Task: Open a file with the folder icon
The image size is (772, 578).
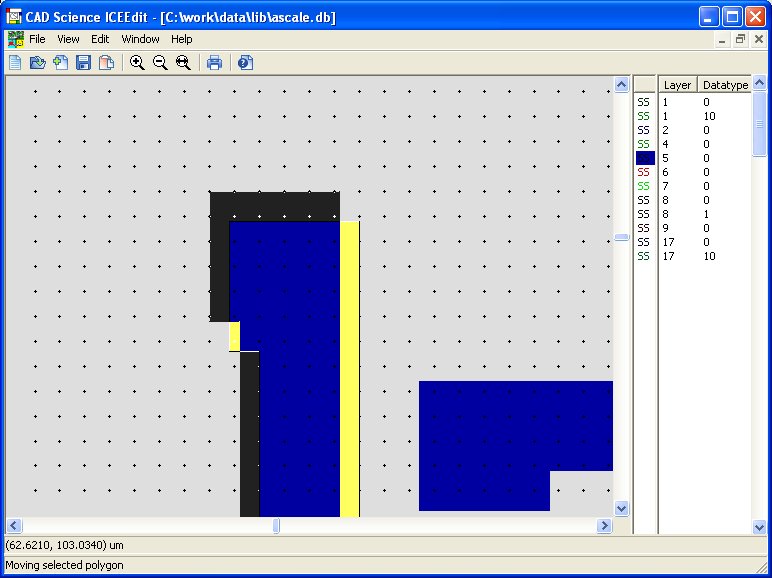Action: [38, 63]
